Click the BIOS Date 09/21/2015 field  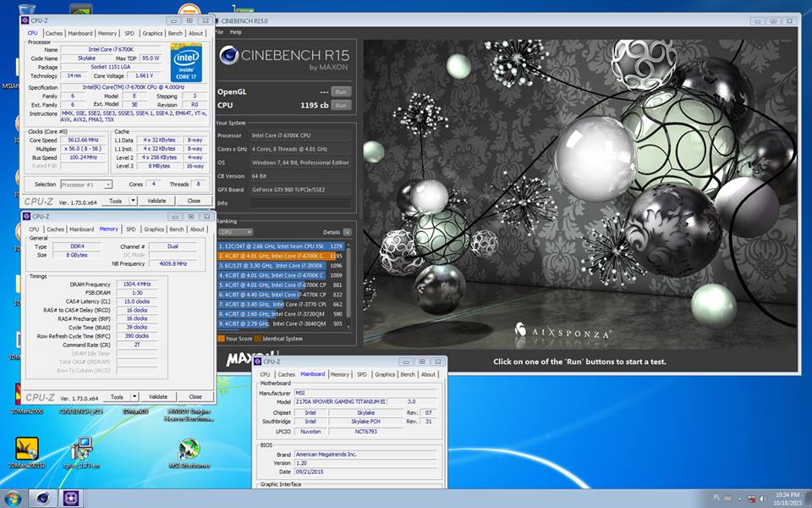click(366, 472)
